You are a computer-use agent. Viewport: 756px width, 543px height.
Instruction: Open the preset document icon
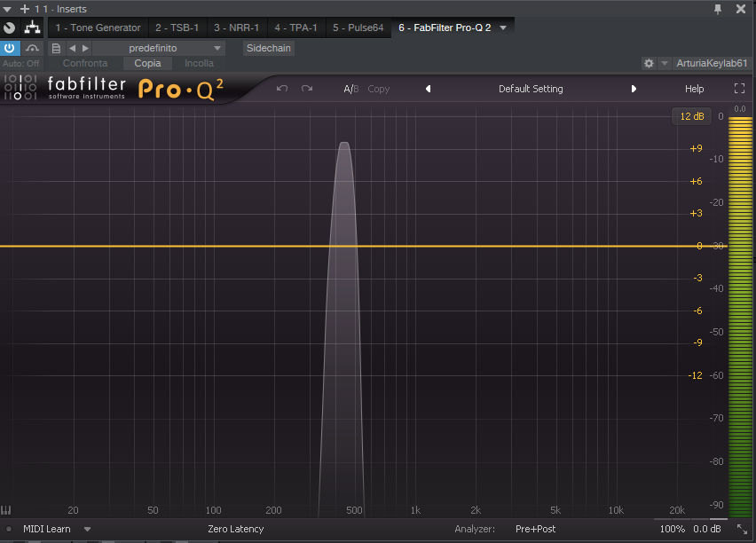click(x=56, y=48)
